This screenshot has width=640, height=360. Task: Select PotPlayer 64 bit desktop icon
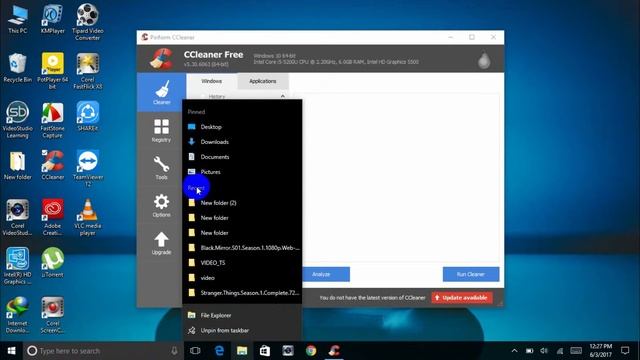[53, 70]
